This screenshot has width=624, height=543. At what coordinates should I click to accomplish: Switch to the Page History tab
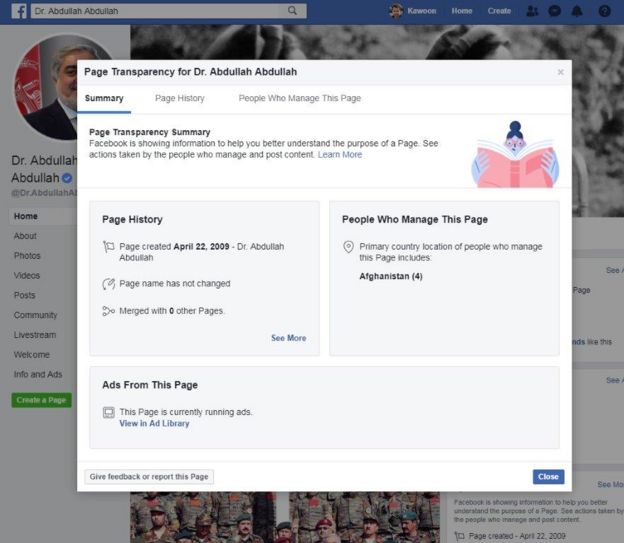179,98
